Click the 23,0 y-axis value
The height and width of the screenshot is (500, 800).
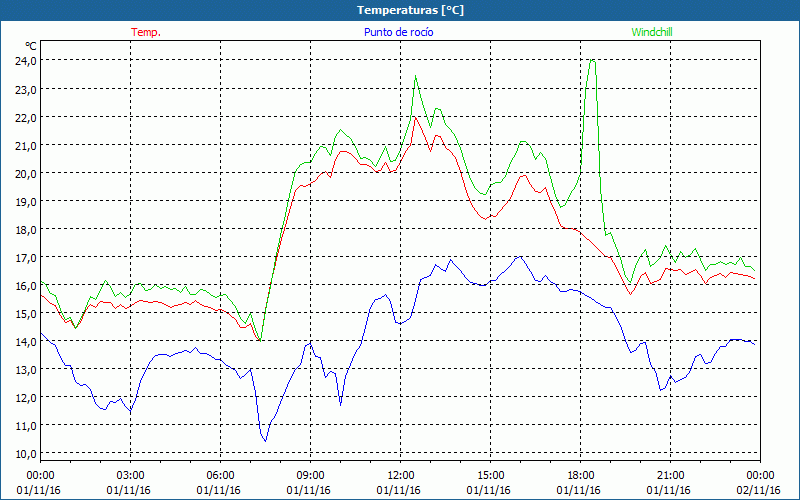click(27, 90)
